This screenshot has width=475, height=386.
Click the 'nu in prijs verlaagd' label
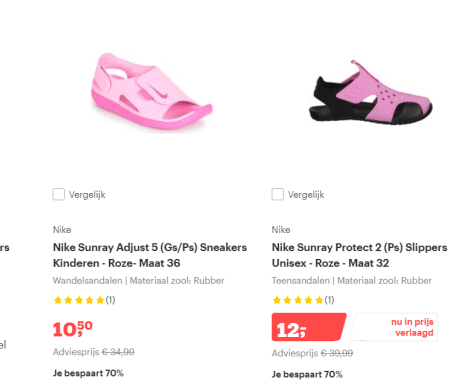(x=412, y=327)
